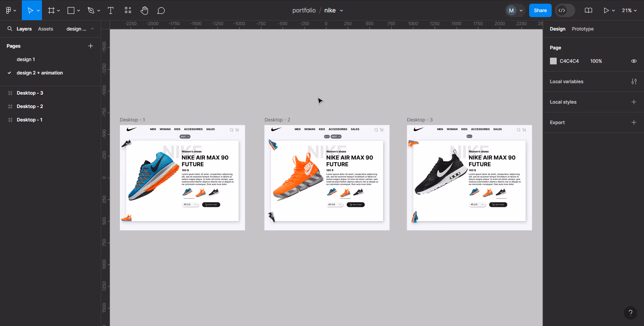Open the Resources components tool
The height and width of the screenshot is (326, 644).
click(x=128, y=10)
